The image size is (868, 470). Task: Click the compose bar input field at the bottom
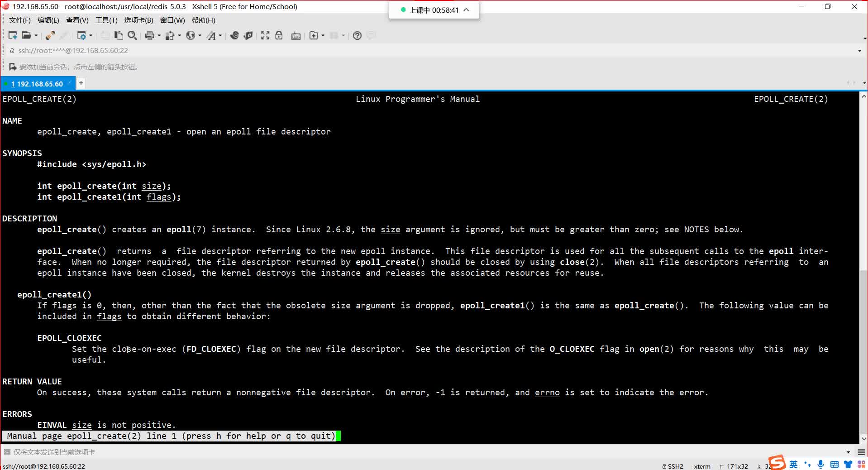(425, 452)
